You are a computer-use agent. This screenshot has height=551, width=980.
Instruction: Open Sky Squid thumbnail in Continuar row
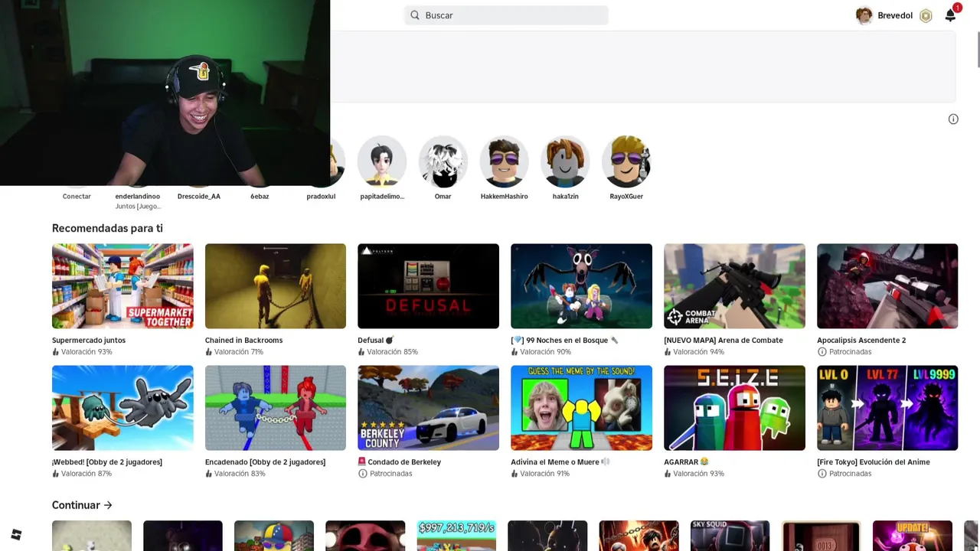point(730,536)
